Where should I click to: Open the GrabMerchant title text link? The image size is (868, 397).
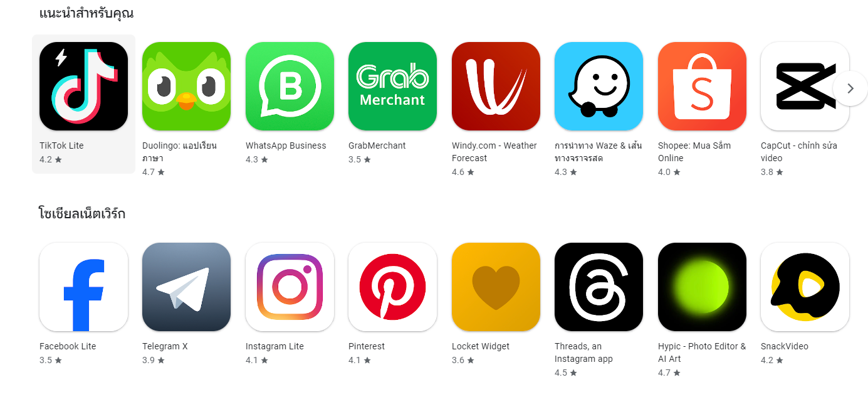[377, 146]
